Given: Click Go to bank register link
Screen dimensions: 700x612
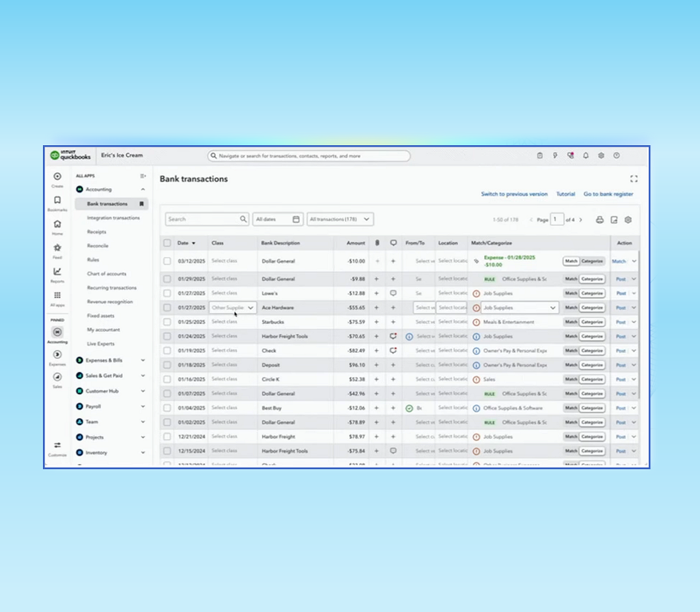Looking at the screenshot, I should [608, 194].
